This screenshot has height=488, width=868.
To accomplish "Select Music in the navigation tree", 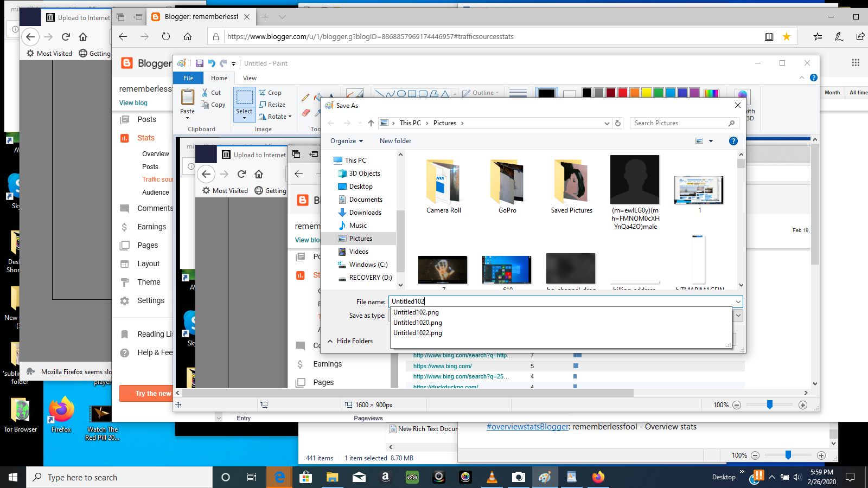I will pyautogui.click(x=358, y=226).
